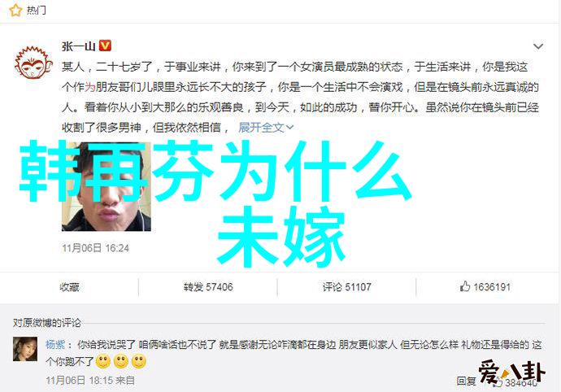561x392 pixels.
Task: Click the star icon beside 热门
Action: (x=15, y=11)
